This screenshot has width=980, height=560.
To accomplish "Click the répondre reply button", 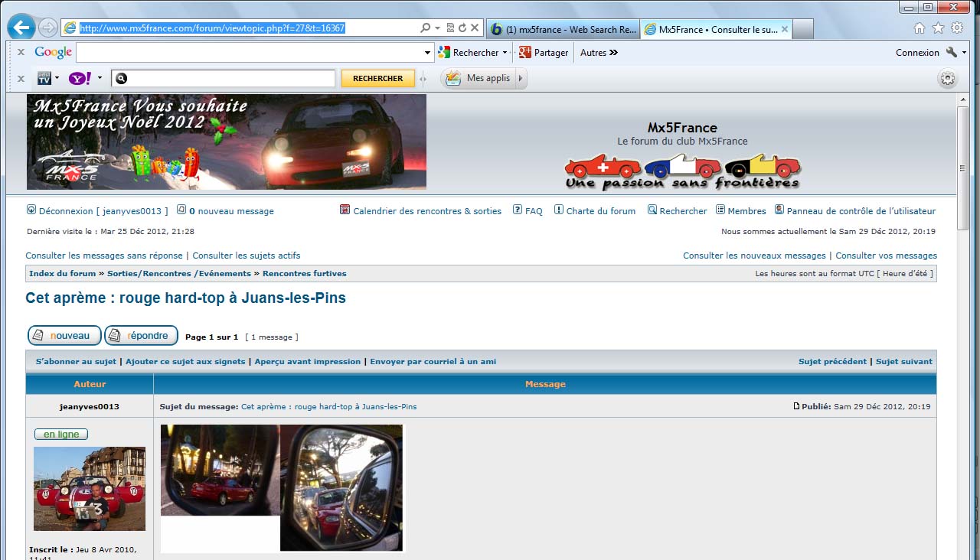I will click(x=142, y=335).
